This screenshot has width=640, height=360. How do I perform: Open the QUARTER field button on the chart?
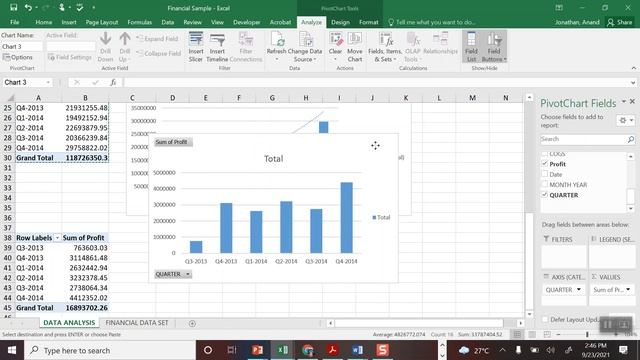(173, 274)
